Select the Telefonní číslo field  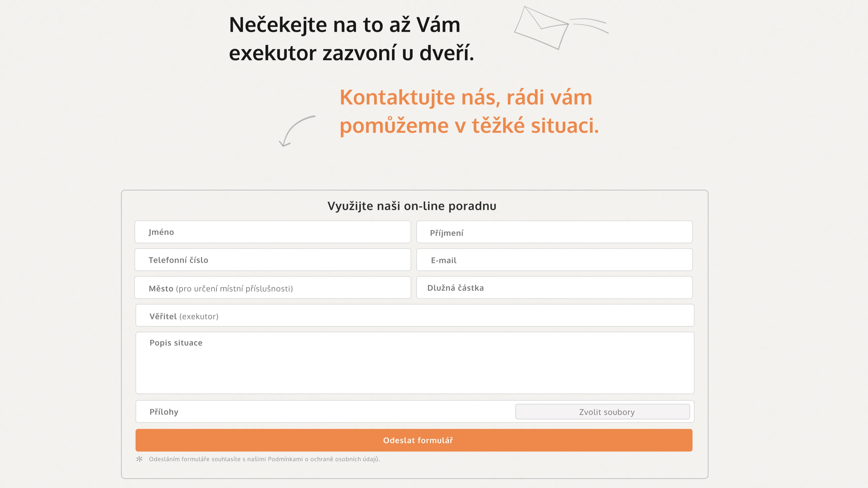(x=273, y=260)
